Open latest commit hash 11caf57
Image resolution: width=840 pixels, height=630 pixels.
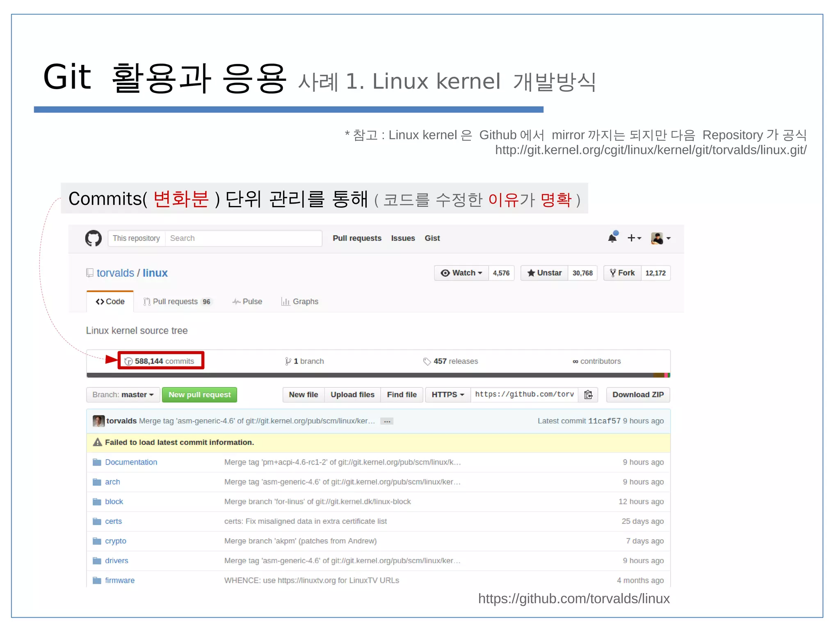[x=604, y=421]
